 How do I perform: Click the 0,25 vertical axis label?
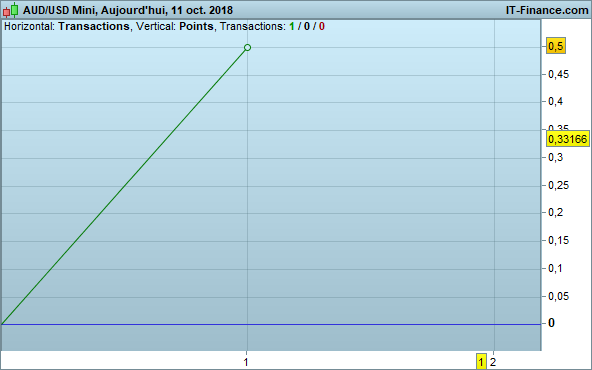point(558,185)
